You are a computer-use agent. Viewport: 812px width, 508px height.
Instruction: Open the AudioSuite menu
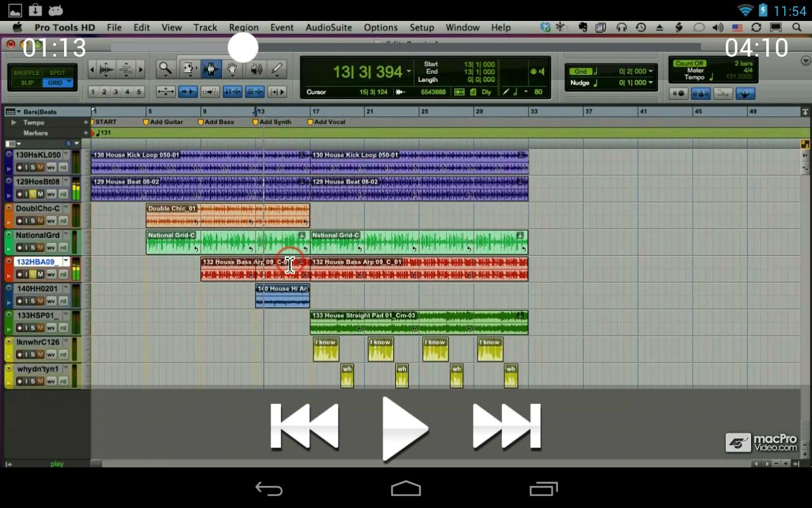(329, 27)
